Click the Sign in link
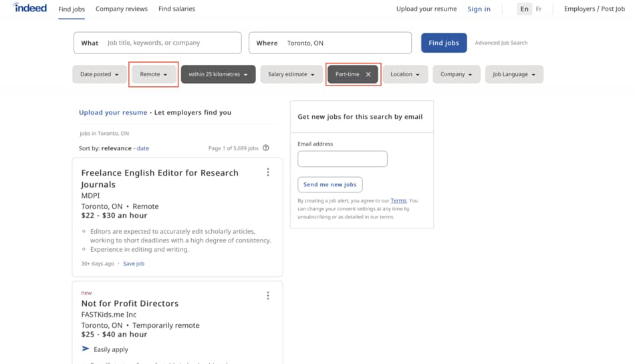Viewport: 635px width, 364px height. (x=479, y=9)
